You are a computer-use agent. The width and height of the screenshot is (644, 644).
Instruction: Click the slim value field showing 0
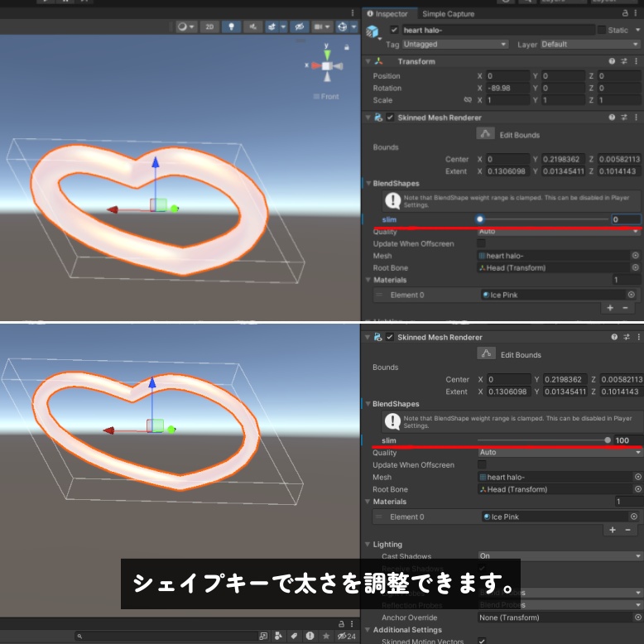[x=626, y=219]
